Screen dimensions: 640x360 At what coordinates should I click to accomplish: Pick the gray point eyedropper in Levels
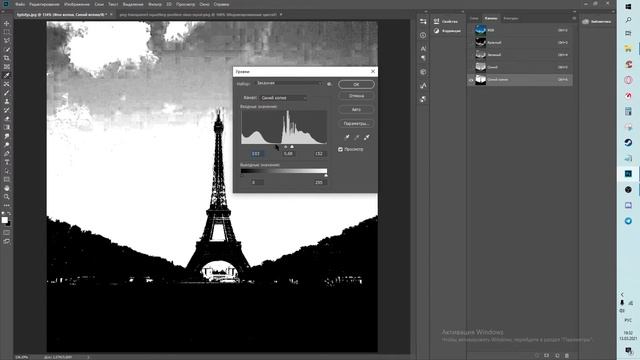pyautogui.click(x=357, y=137)
